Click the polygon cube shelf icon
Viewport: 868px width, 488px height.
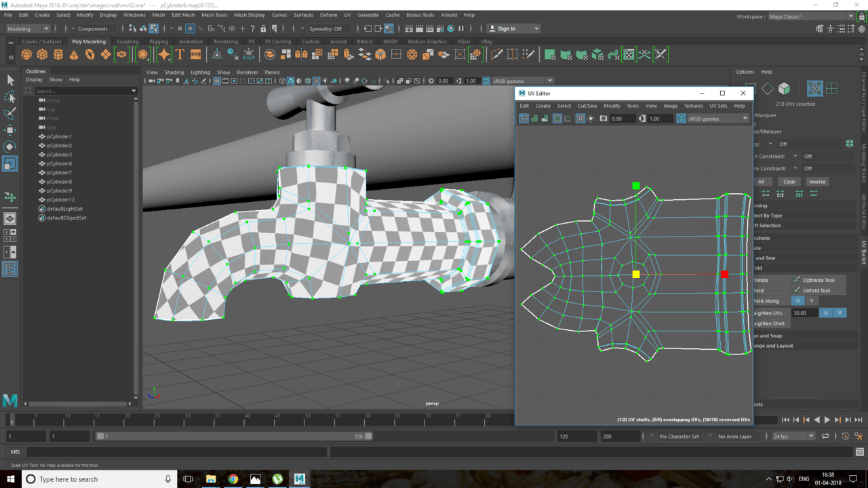point(42,54)
